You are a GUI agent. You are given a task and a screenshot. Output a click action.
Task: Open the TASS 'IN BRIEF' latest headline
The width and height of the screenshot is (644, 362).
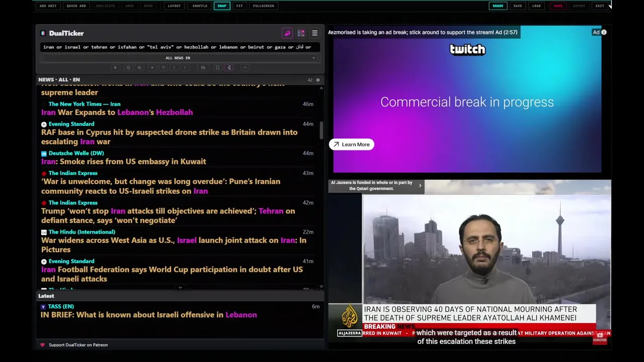click(x=148, y=315)
